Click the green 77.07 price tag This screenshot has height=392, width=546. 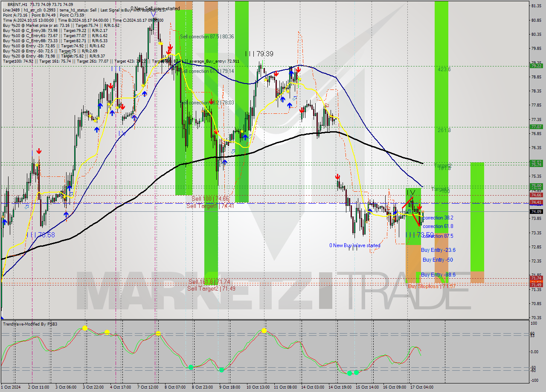(536, 127)
